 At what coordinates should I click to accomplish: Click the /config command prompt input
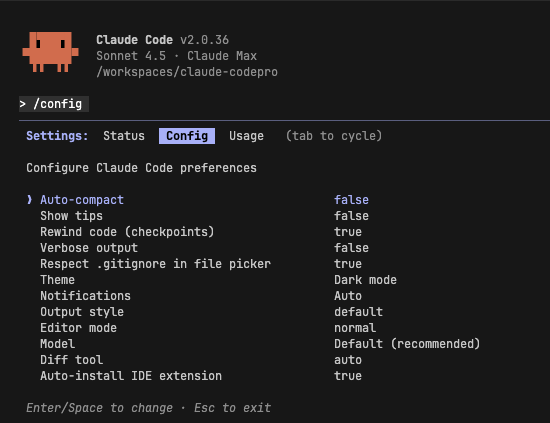coord(54,104)
